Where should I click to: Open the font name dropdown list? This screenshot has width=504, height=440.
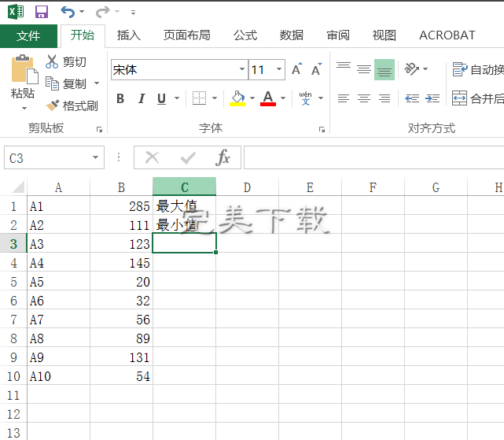(242, 69)
